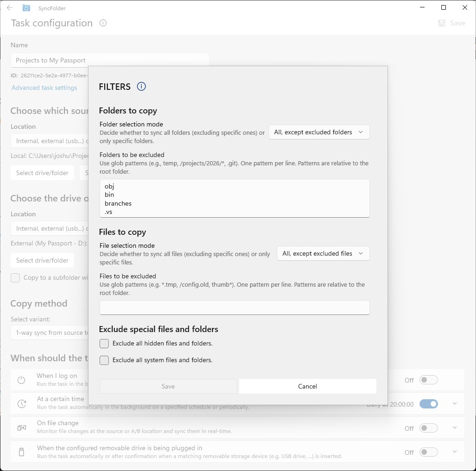Screen dimensions: 476x471
Task: Click the 'branches' line in excluded folders
Action: coord(118,203)
